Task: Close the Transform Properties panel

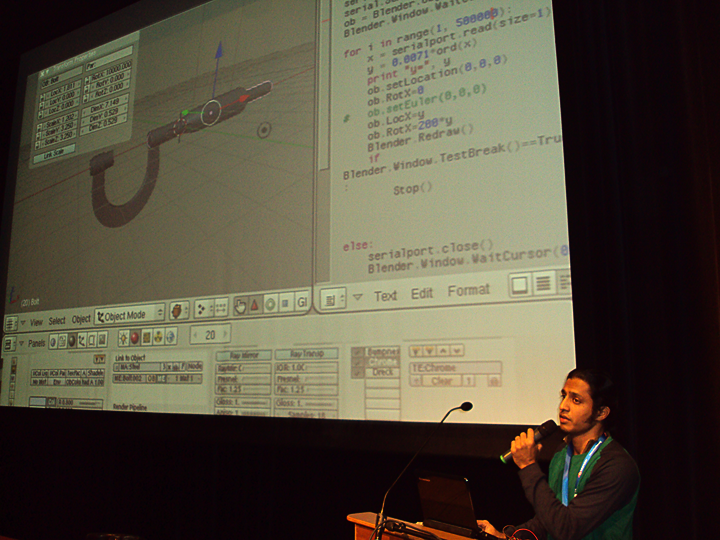Action: (43, 73)
